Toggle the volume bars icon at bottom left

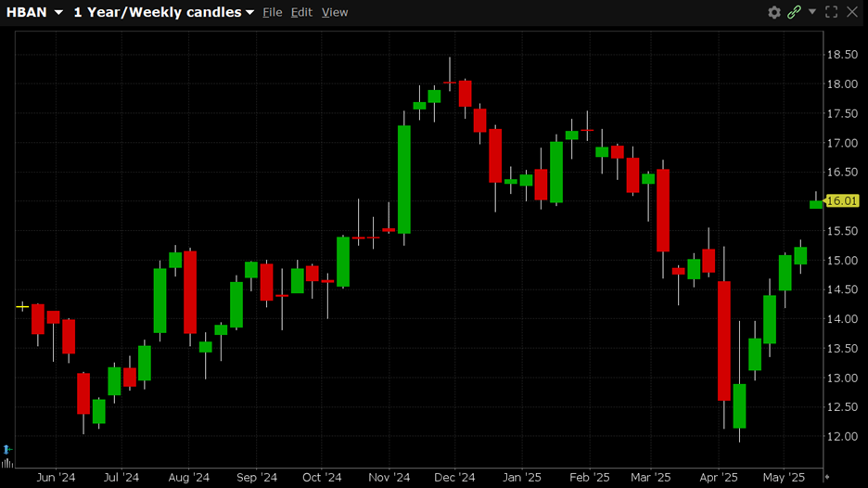coord(6,463)
